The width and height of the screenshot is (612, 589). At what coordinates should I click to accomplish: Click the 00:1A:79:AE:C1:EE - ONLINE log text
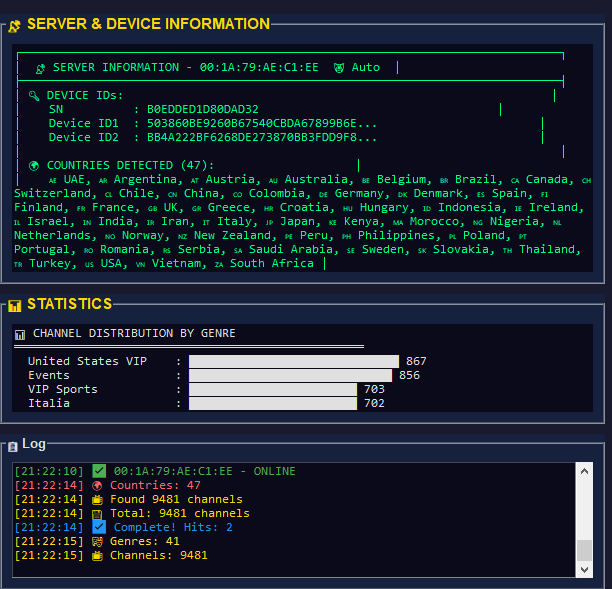pyautogui.click(x=205, y=471)
